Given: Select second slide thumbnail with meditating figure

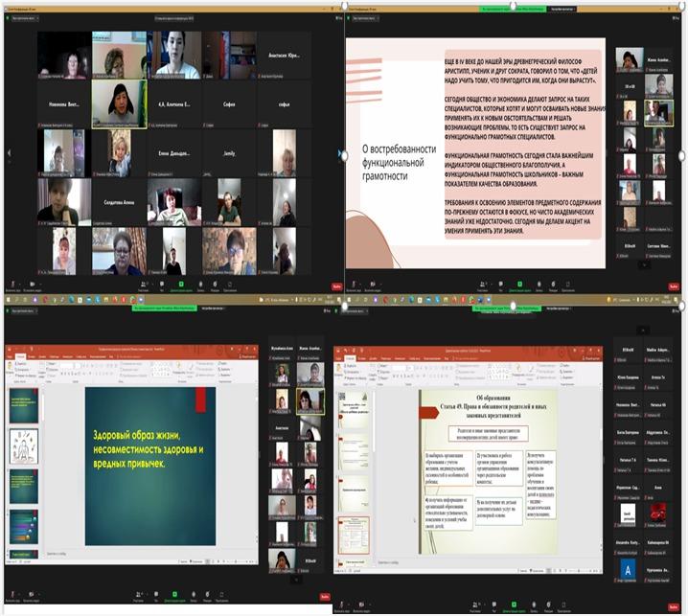Looking at the screenshot, I should 24,445.
